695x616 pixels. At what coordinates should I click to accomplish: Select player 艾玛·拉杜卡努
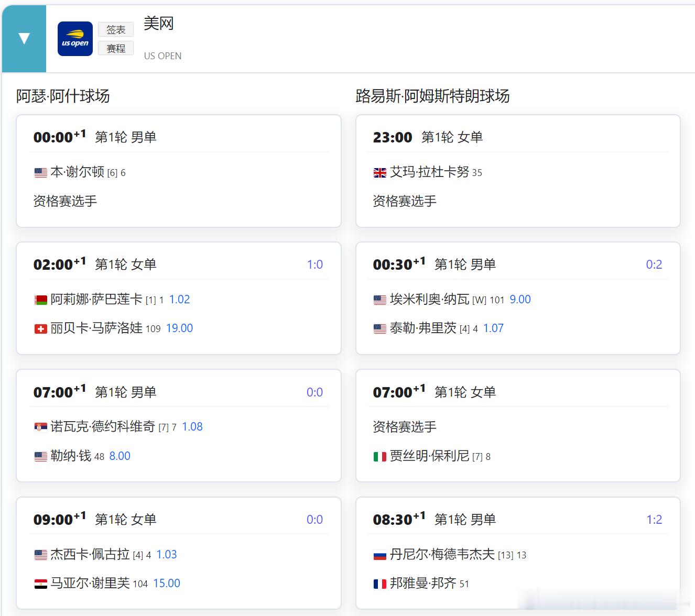click(430, 172)
